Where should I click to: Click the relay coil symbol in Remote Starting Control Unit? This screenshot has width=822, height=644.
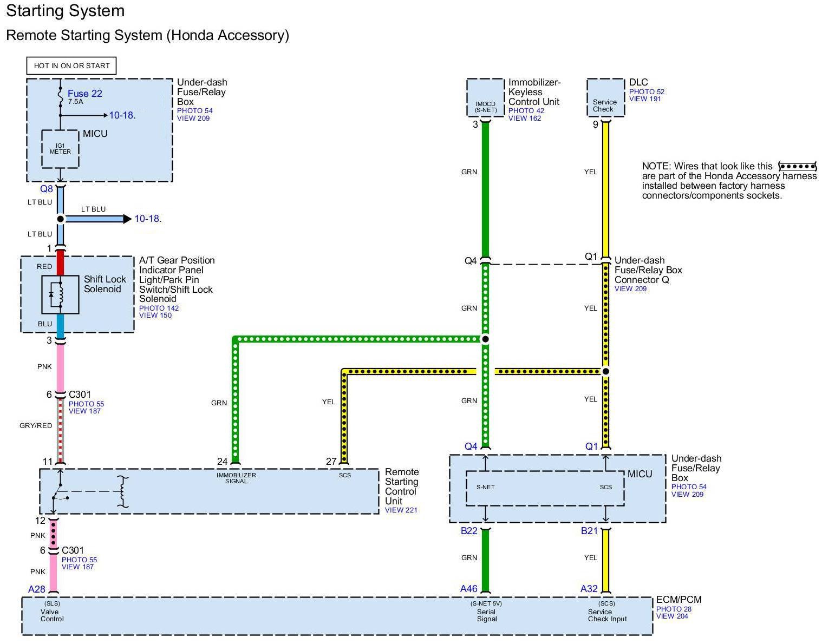[x=125, y=492]
